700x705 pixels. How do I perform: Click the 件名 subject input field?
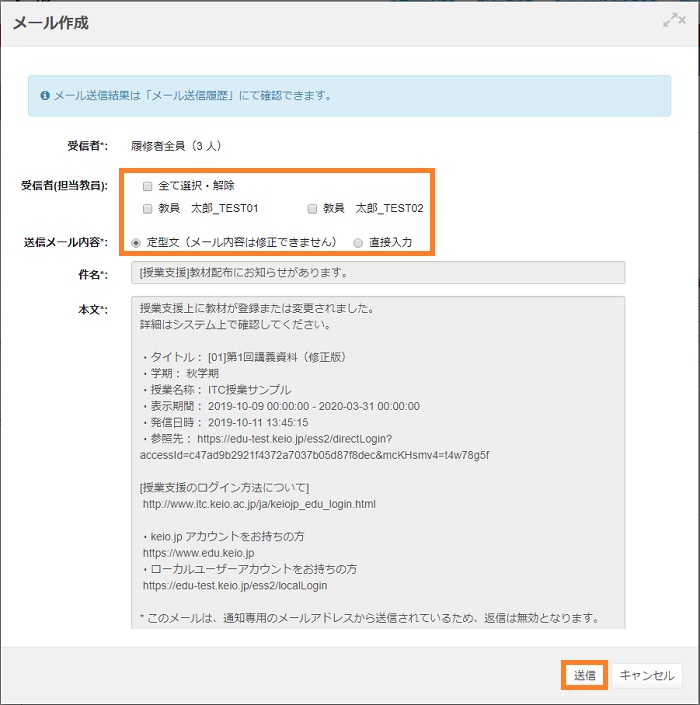[377, 273]
